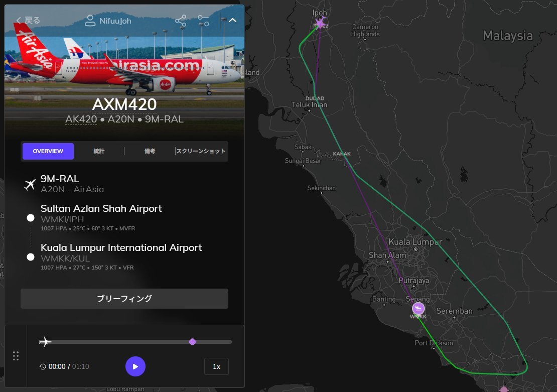This screenshot has height=392, width=557.
Task: Collapse the flight panel with chevron
Action: [233, 20]
